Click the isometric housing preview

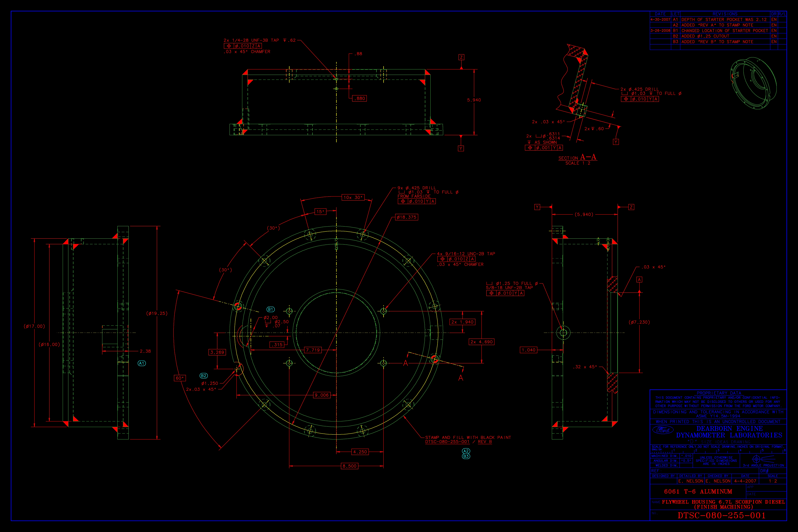tap(753, 83)
